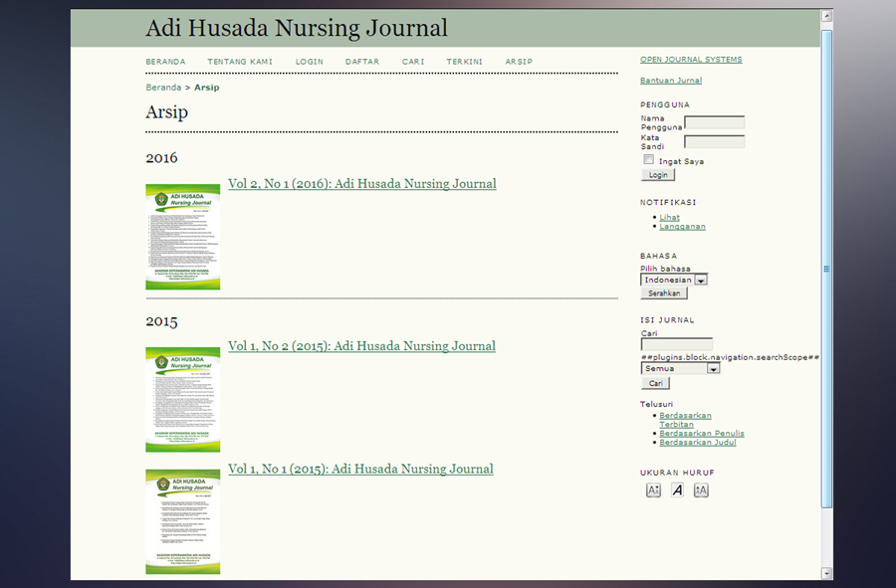The width and height of the screenshot is (896, 588).
Task: Enable the Ingat Saya checkbox
Action: click(649, 159)
